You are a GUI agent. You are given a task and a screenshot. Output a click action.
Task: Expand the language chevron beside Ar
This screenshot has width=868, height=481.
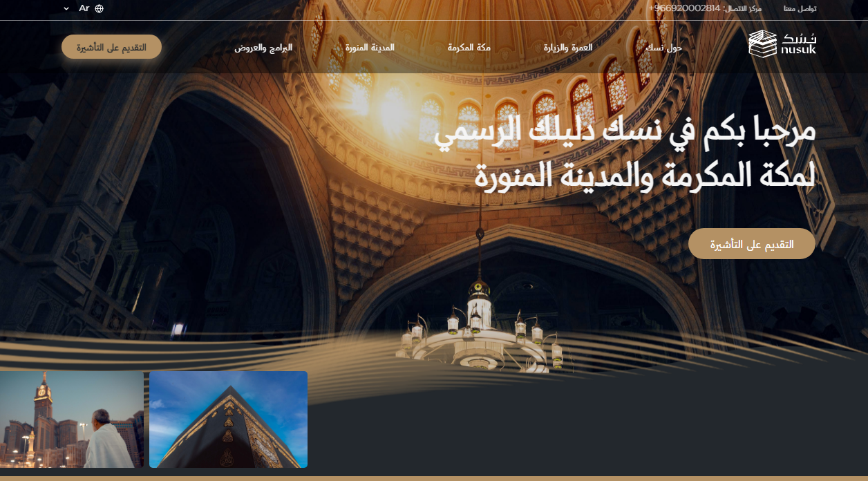(x=66, y=8)
